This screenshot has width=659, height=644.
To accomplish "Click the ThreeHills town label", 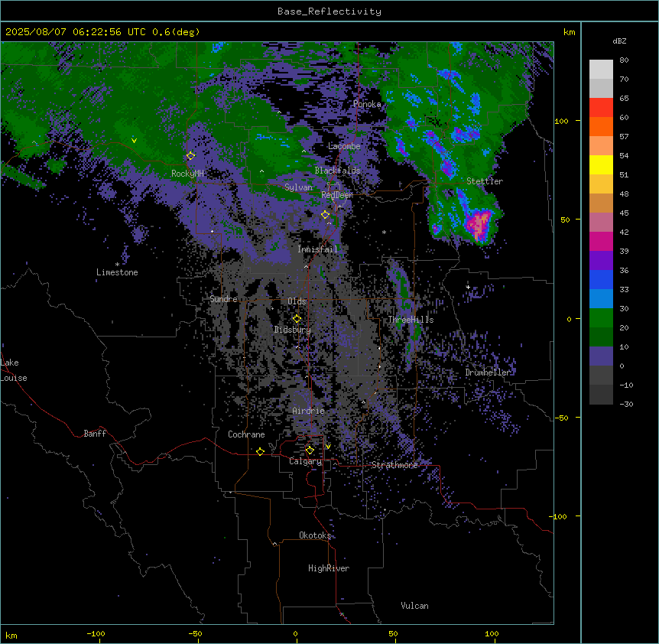I will click(411, 320).
